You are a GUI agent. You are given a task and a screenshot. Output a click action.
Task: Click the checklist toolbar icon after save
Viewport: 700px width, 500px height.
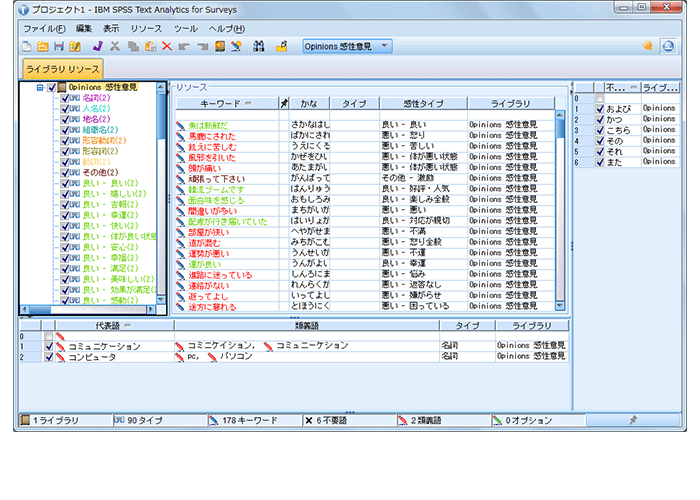[75, 46]
